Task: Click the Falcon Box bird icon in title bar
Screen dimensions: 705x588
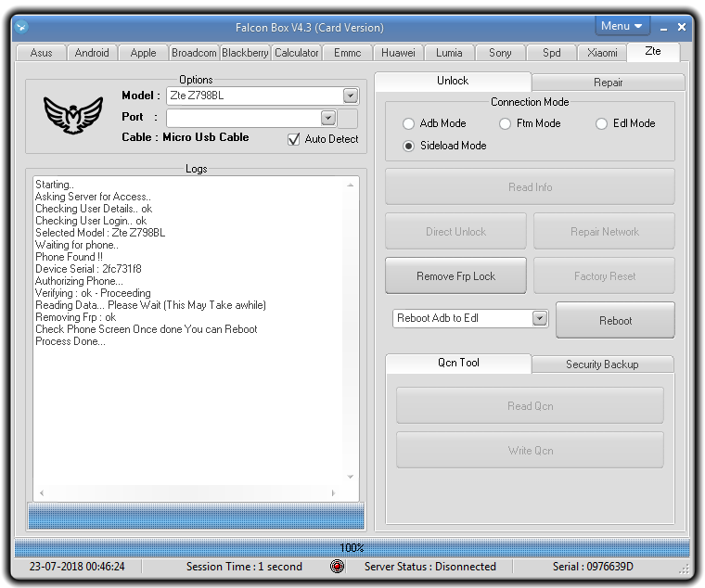Action: pyautogui.click(x=21, y=27)
